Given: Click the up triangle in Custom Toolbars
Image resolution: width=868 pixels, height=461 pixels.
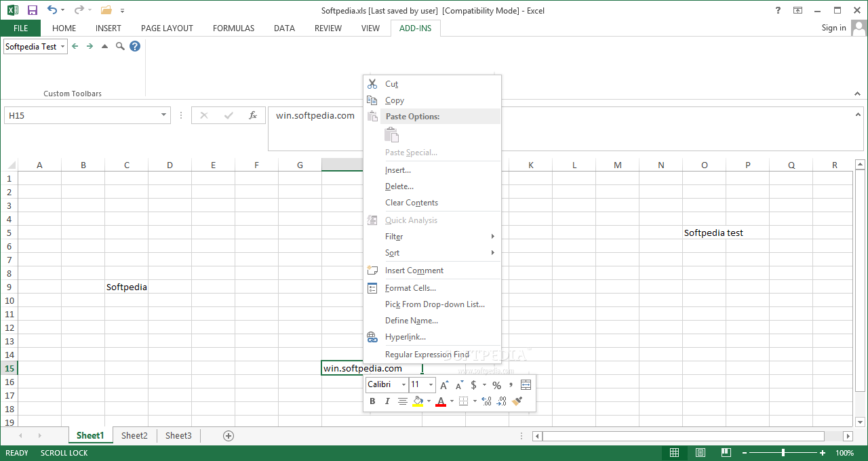Looking at the screenshot, I should click(104, 46).
